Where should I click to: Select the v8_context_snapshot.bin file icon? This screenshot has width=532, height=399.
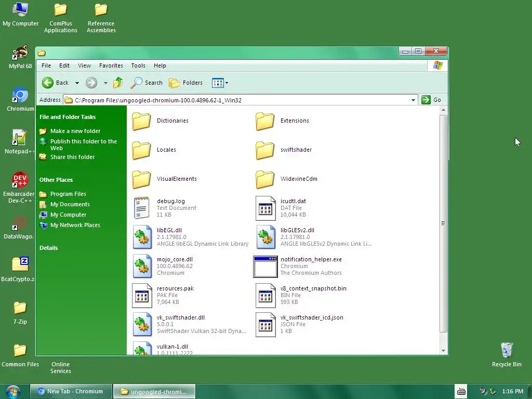(265, 296)
